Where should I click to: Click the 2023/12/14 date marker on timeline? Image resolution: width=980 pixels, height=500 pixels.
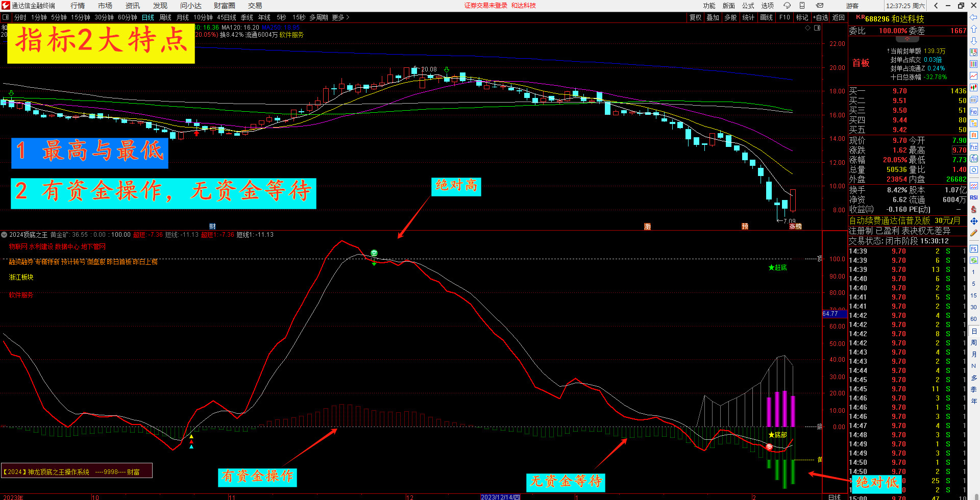tap(500, 497)
